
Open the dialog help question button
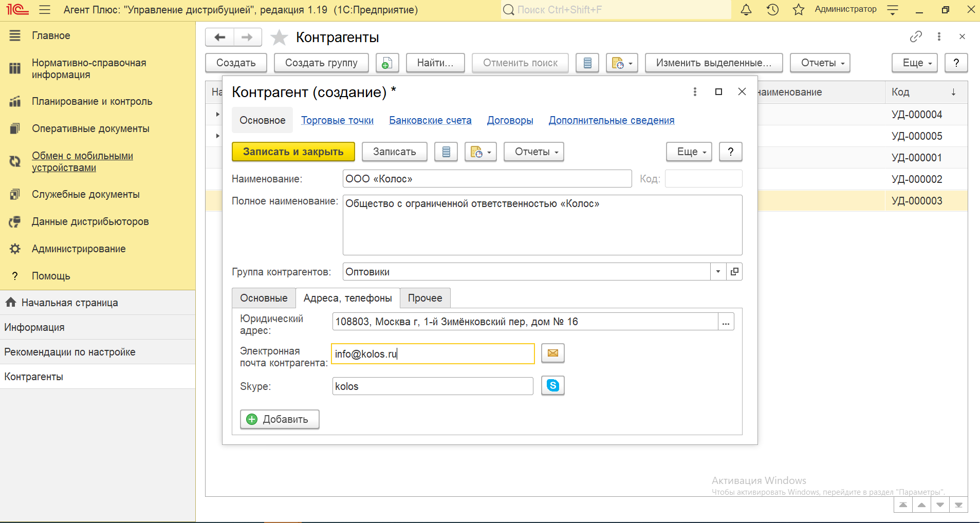point(731,152)
